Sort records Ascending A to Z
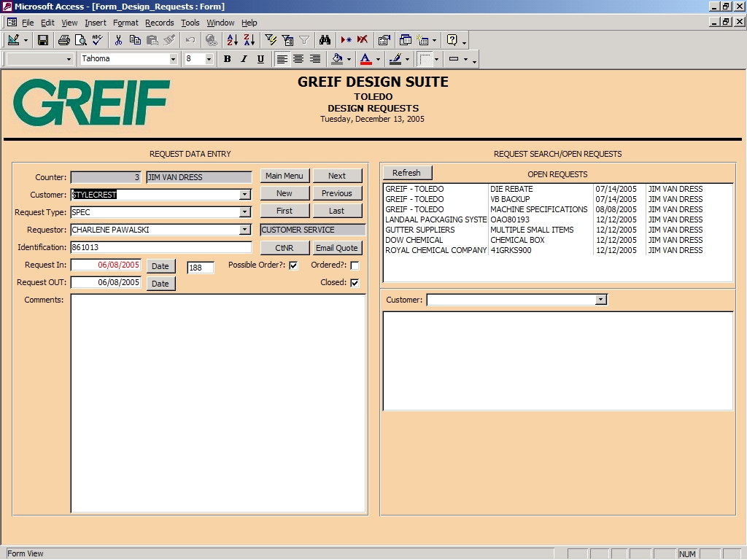 [232, 40]
